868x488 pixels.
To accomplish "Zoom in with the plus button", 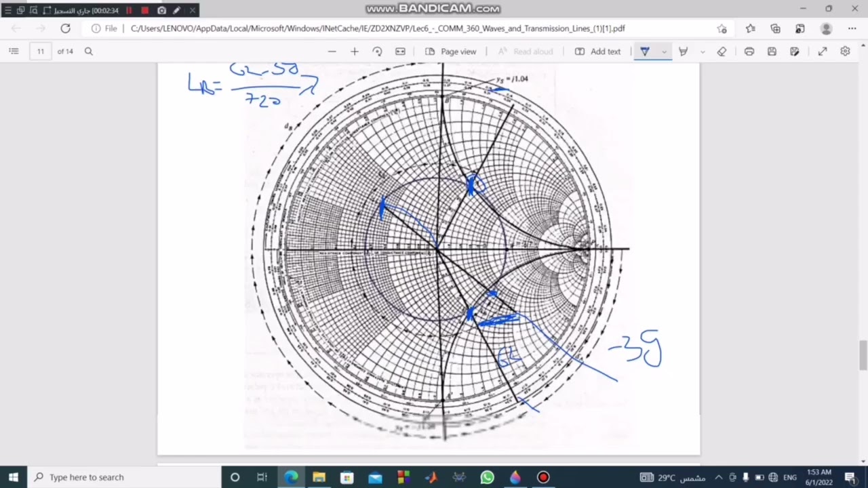I will [x=354, y=52].
